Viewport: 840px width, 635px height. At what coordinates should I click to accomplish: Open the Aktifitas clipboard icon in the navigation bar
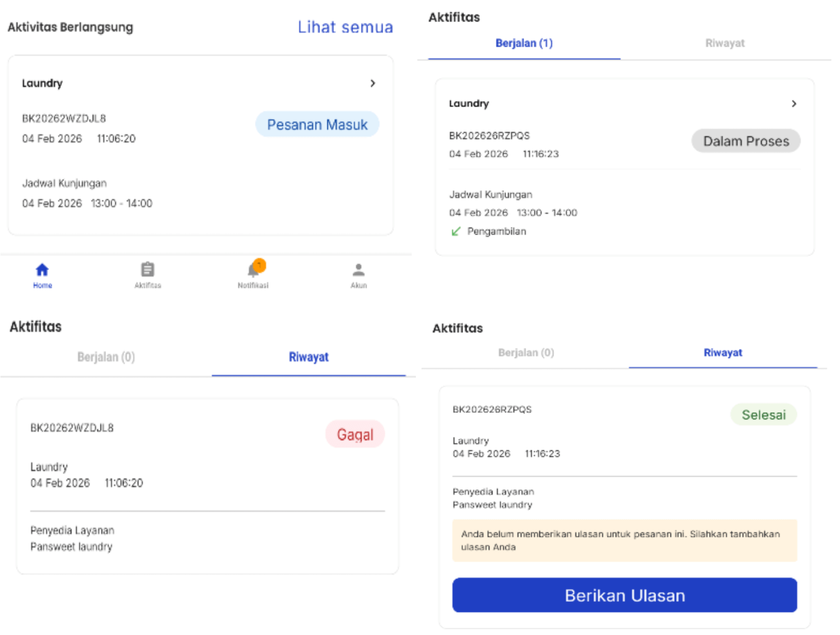pos(148,270)
